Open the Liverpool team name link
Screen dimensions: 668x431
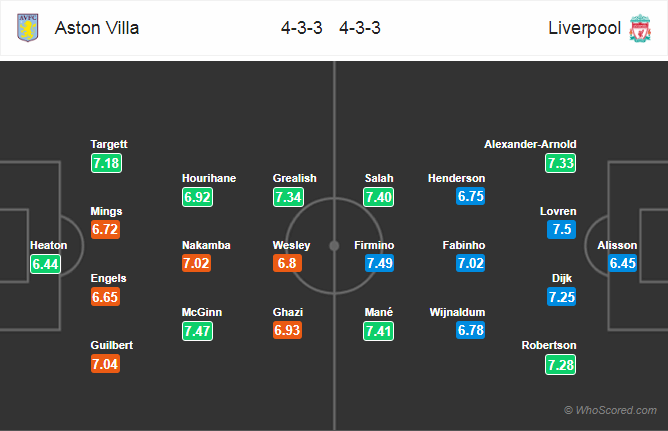point(584,28)
